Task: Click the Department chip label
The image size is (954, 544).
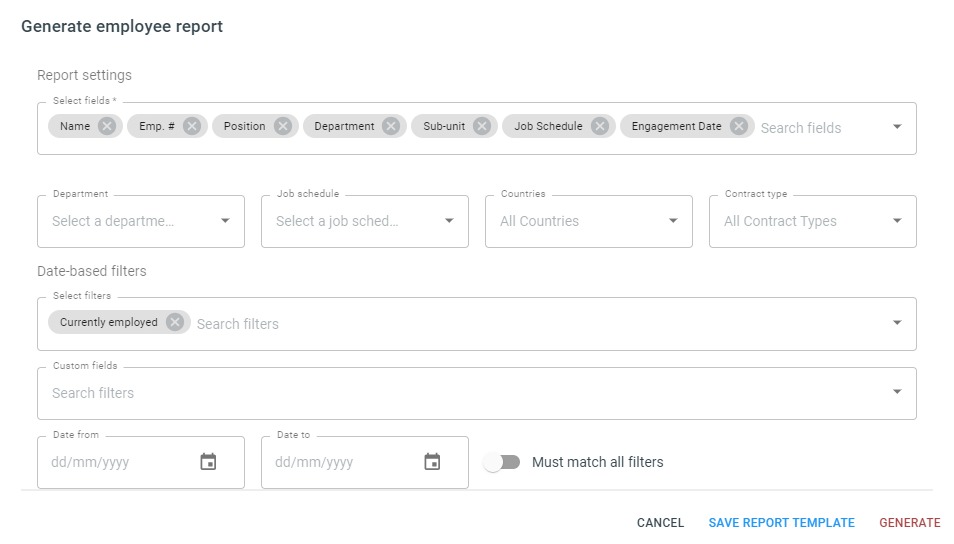Action: tap(344, 126)
